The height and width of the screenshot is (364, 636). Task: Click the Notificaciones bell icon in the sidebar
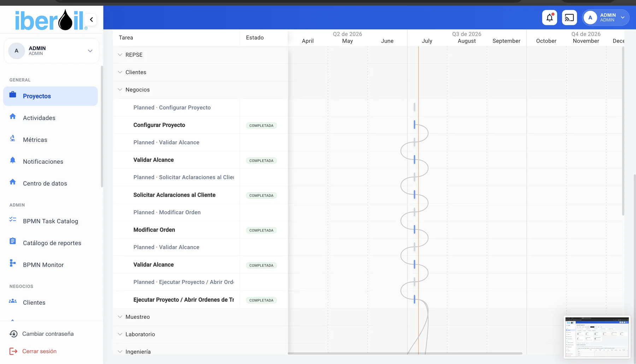tap(13, 160)
